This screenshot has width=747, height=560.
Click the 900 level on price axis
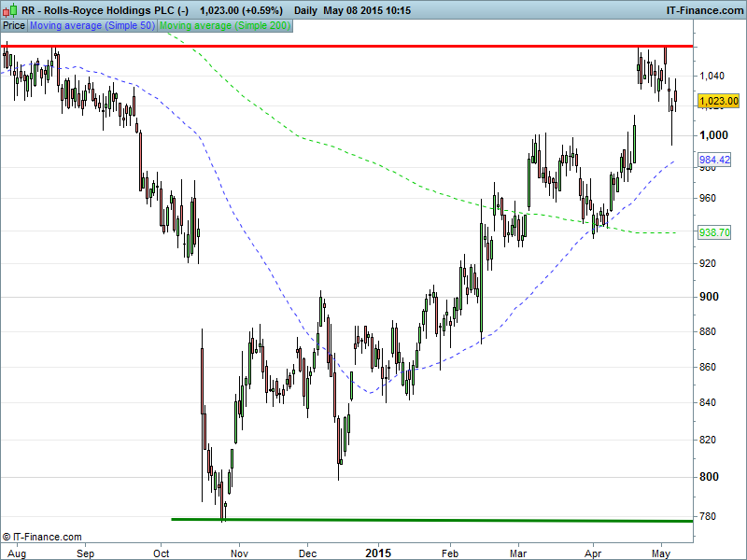711,297
